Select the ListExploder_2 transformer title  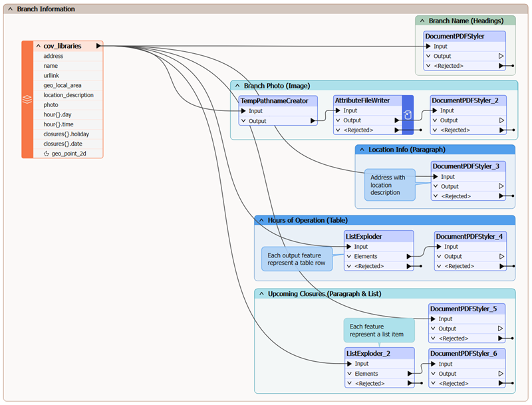click(368, 353)
